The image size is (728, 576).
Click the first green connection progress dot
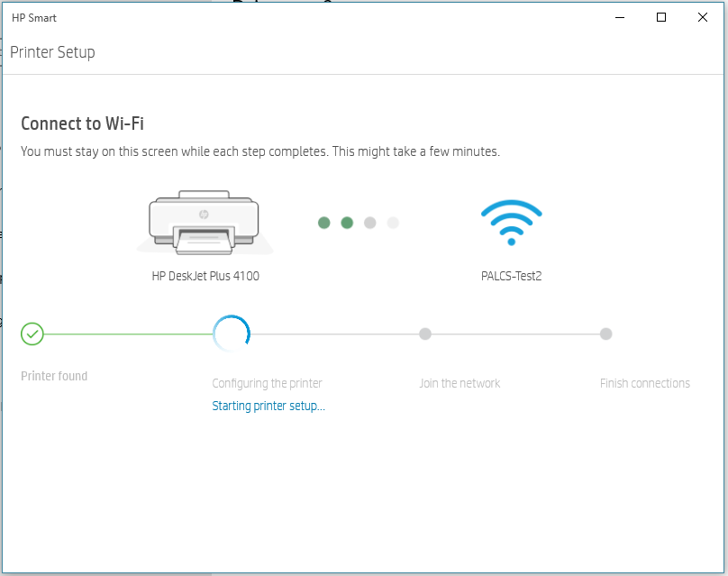[324, 223]
